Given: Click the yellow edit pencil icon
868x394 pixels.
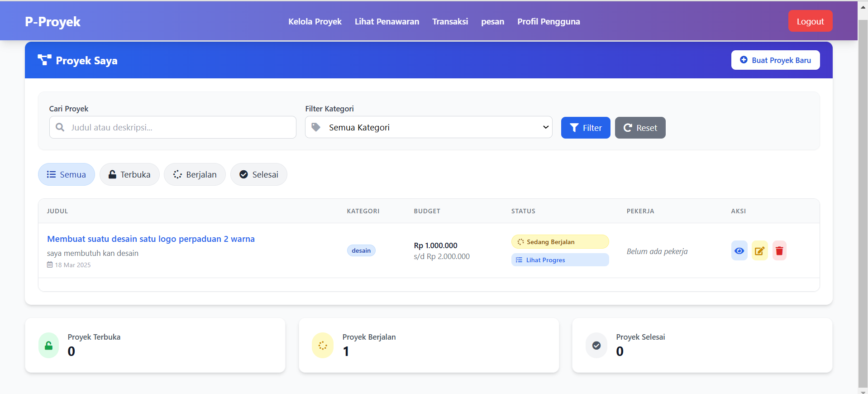Looking at the screenshot, I should click(759, 251).
